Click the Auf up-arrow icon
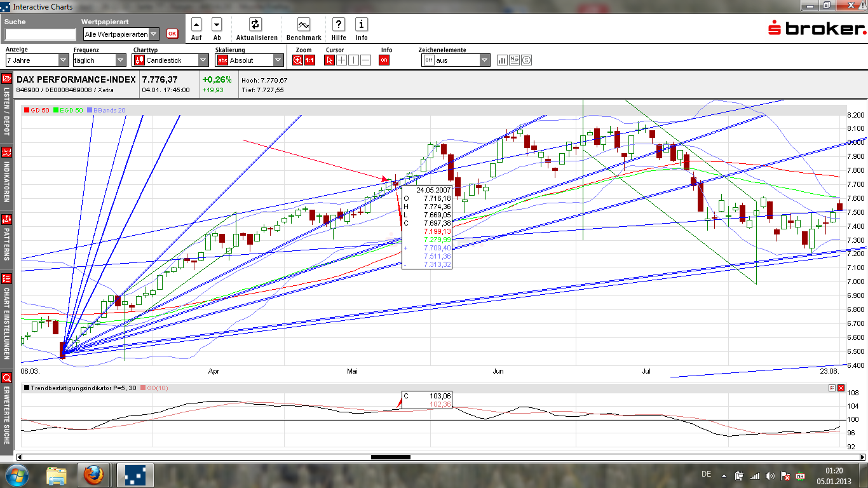The width and height of the screenshot is (868, 488). coord(196,25)
